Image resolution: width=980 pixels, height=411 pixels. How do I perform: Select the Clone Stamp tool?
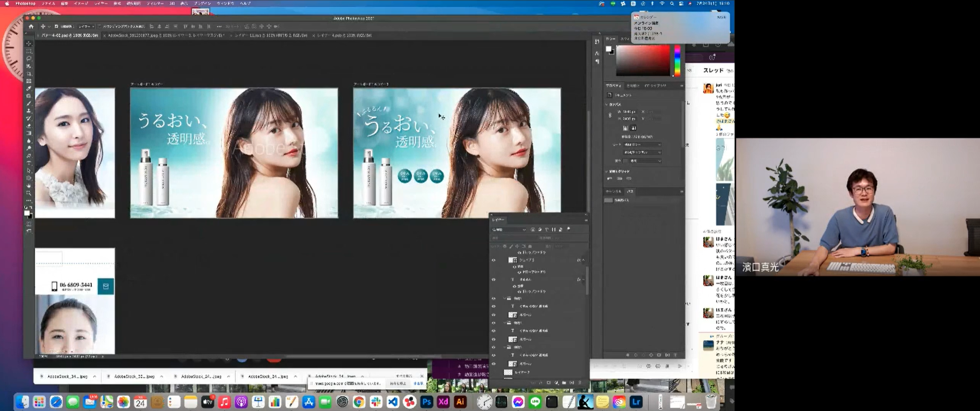click(x=29, y=111)
